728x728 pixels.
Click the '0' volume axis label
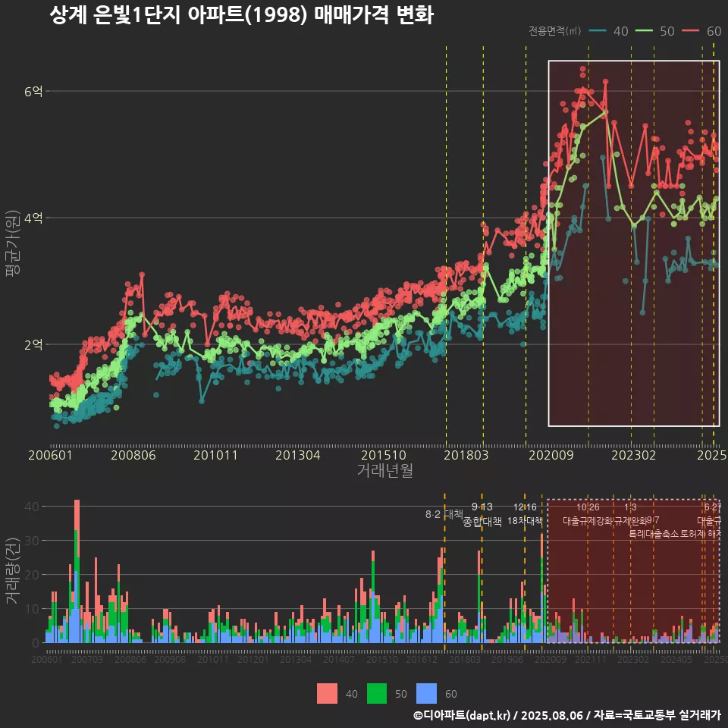coord(36,643)
